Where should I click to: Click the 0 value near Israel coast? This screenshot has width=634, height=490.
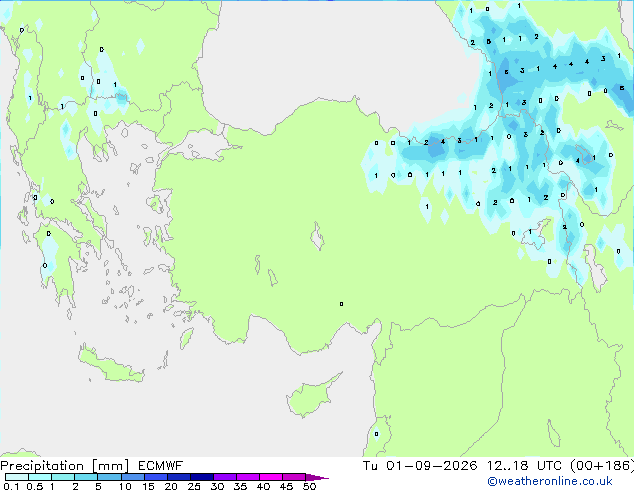tap(376, 434)
